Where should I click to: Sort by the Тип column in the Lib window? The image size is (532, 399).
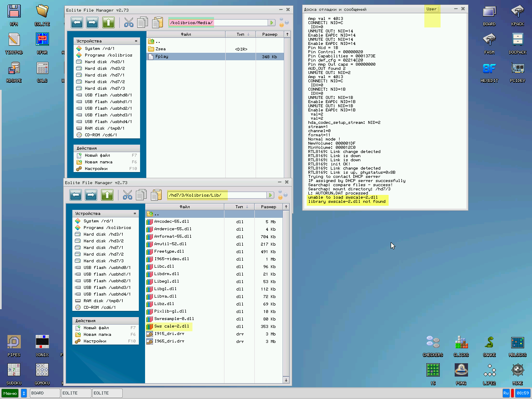pos(239,207)
